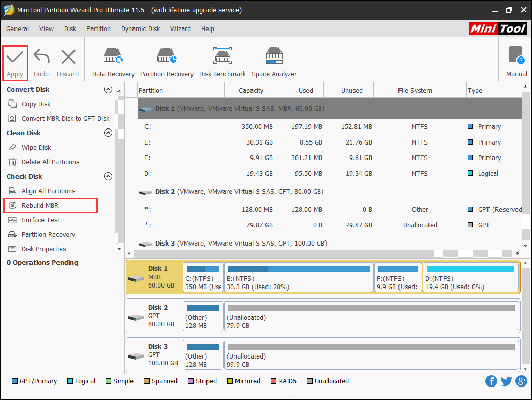Select Wipe Disk action
The height and width of the screenshot is (400, 532).
tap(36, 147)
